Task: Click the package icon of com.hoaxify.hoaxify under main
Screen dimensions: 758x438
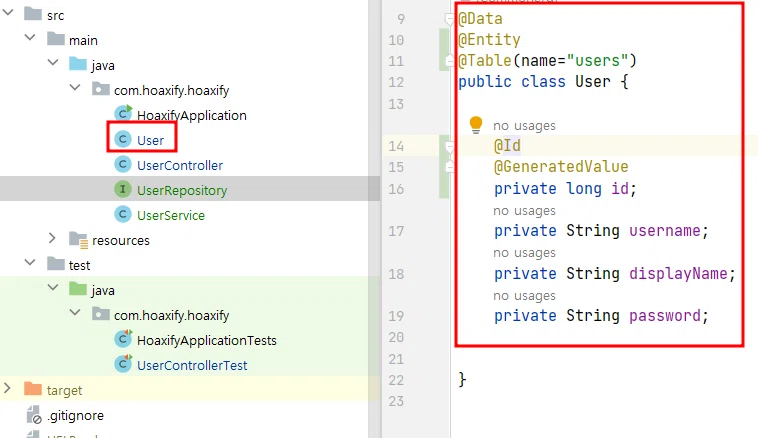Action: click(101, 89)
